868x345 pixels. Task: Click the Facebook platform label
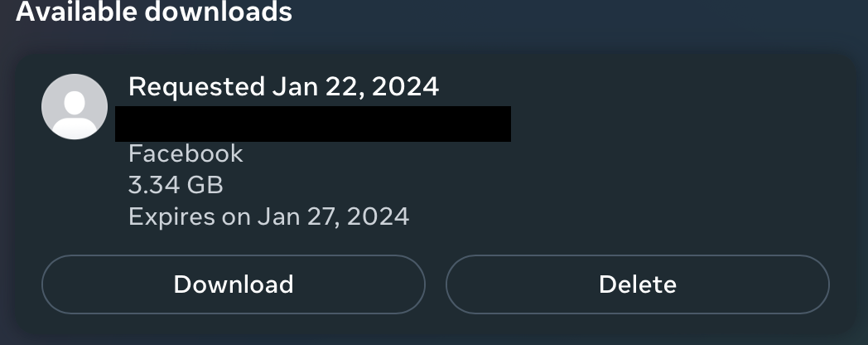click(x=186, y=153)
